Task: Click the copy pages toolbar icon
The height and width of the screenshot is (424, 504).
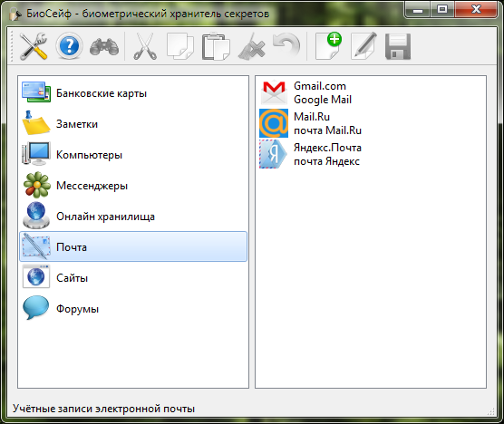Action: (180, 46)
